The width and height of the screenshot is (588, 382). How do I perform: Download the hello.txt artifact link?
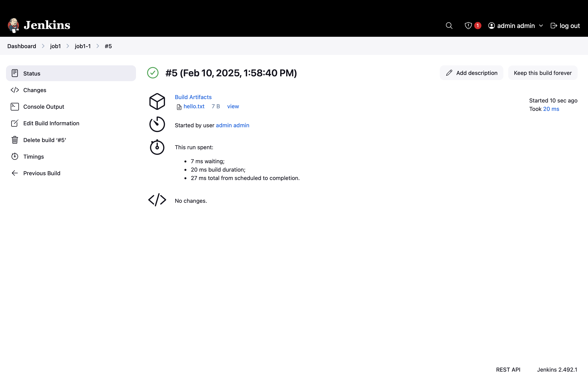pos(194,106)
